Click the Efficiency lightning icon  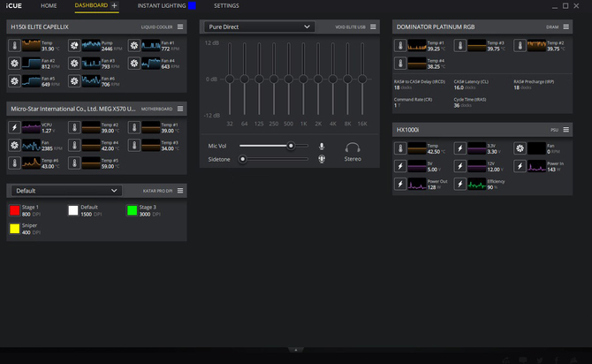click(x=459, y=184)
